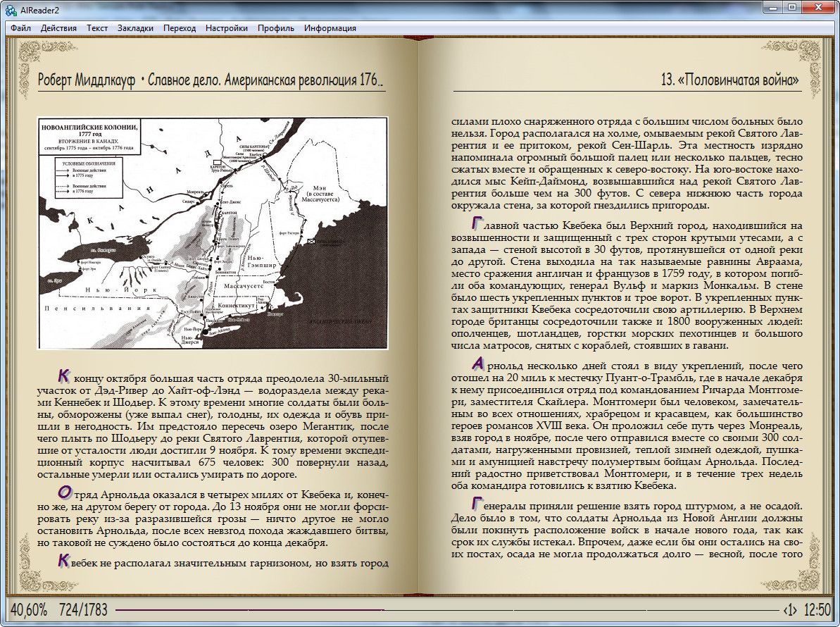Click the New England colonies map image
The height and width of the screenshot is (627, 840).
tap(212, 233)
